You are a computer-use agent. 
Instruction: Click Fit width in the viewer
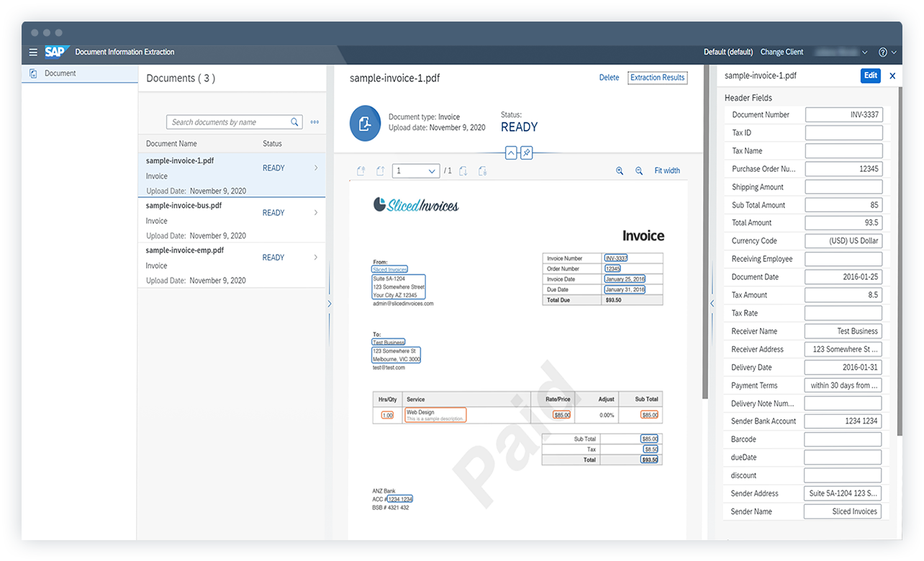[x=667, y=171]
